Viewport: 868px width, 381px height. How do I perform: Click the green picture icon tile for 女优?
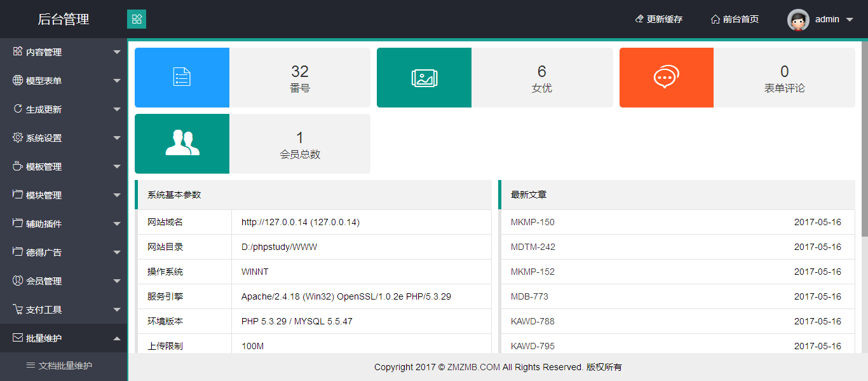click(x=424, y=78)
